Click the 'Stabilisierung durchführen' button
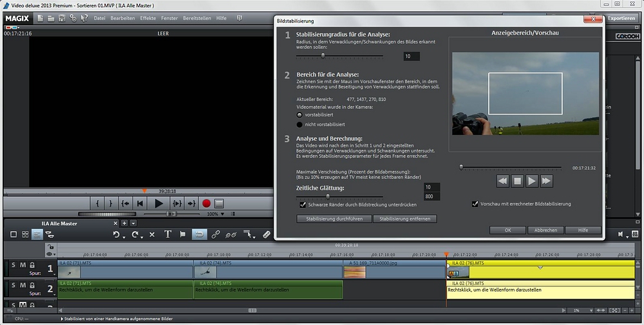 pos(334,219)
